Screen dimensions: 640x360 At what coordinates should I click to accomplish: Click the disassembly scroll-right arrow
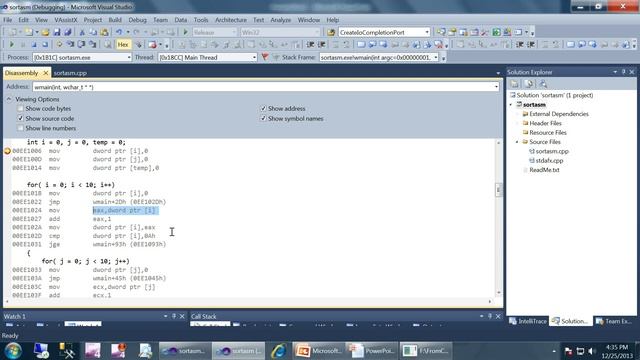tap(490, 302)
